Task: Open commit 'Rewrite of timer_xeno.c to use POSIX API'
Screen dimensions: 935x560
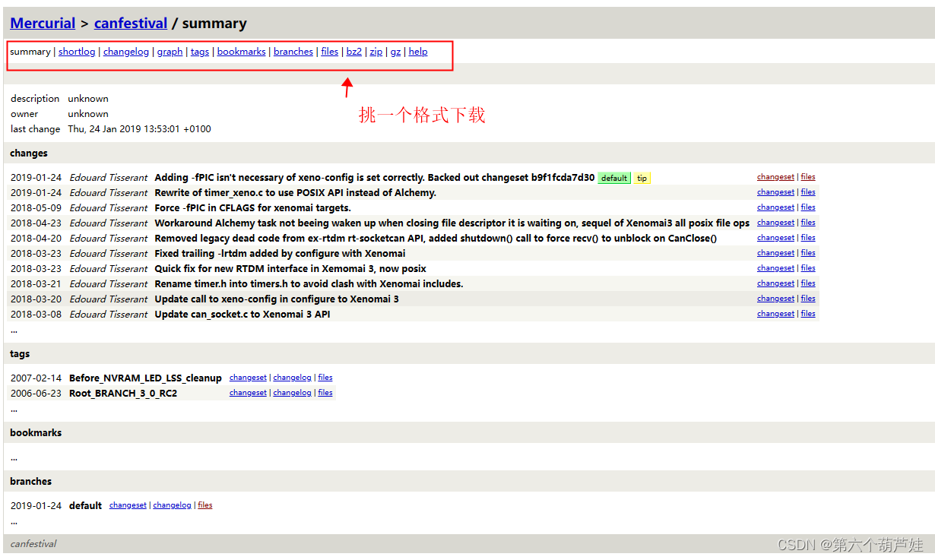Action: point(296,193)
